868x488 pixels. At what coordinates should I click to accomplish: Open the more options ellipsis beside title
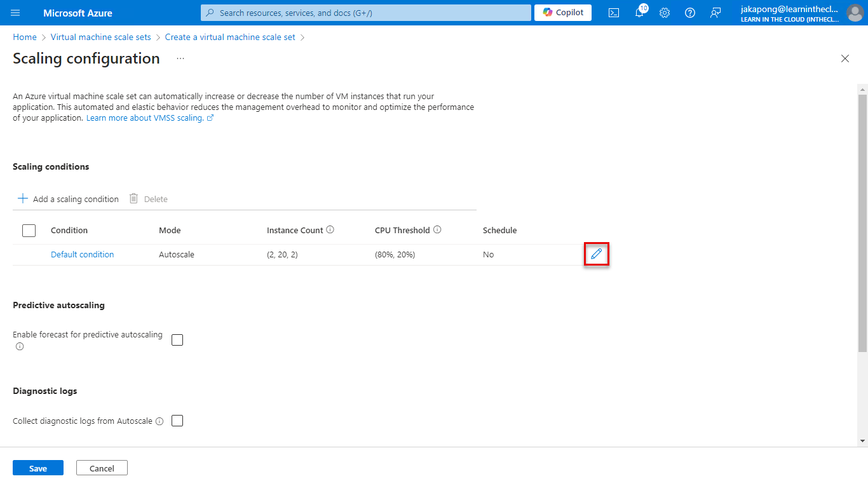180,58
